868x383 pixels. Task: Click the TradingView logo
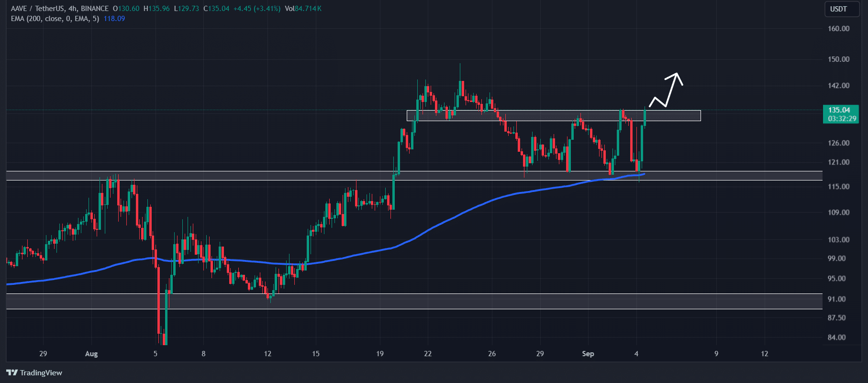[34, 372]
